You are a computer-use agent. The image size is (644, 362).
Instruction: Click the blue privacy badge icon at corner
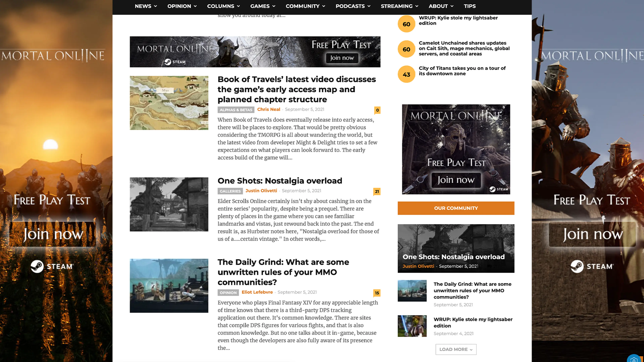[634, 359]
